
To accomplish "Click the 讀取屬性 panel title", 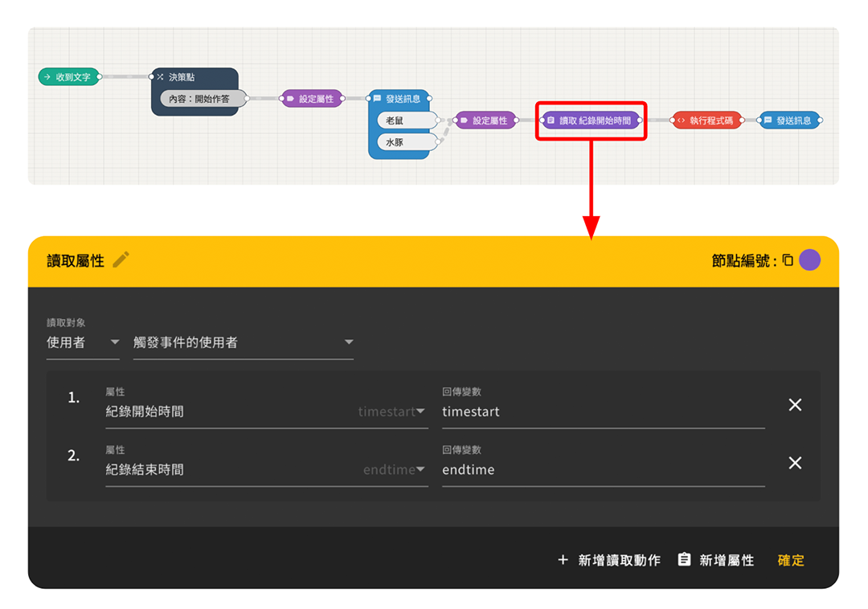I will [76, 260].
